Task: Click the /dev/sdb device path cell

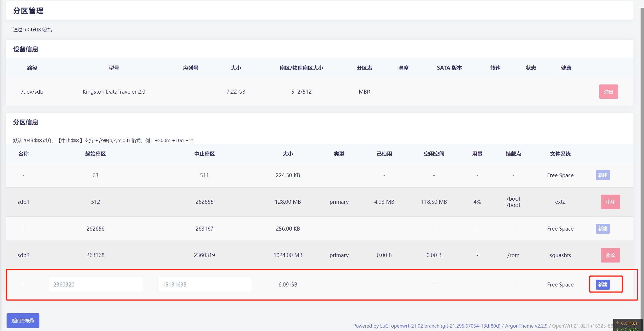Action: 32,92
